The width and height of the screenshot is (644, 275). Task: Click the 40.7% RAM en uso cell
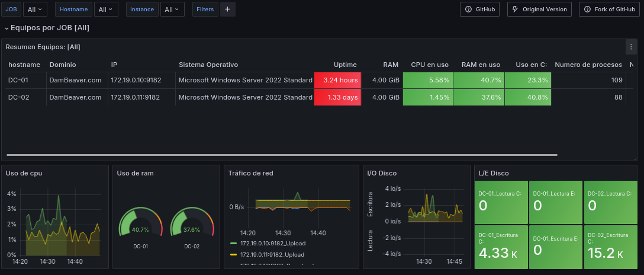coord(478,80)
